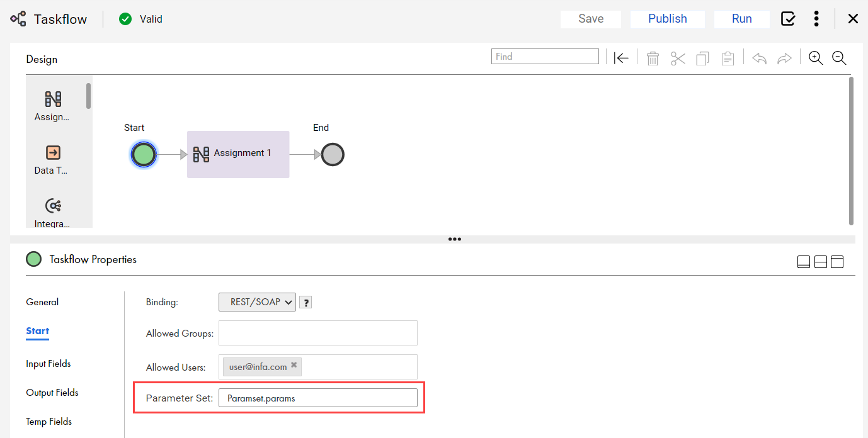
Task: Click the Parameter Set input field
Action: [x=318, y=398]
